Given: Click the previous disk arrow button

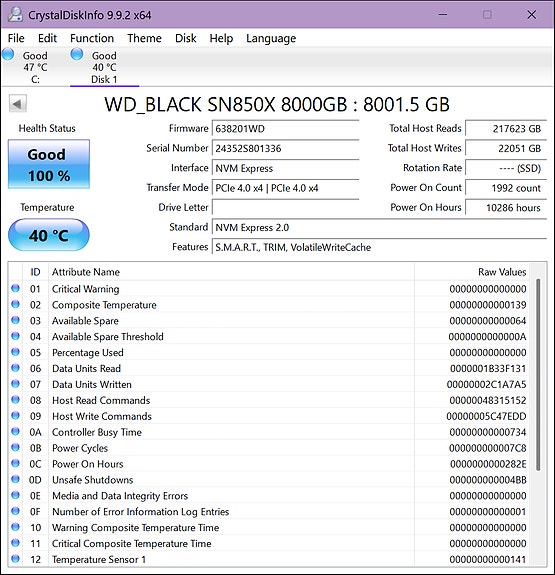Looking at the screenshot, I should click(x=18, y=104).
